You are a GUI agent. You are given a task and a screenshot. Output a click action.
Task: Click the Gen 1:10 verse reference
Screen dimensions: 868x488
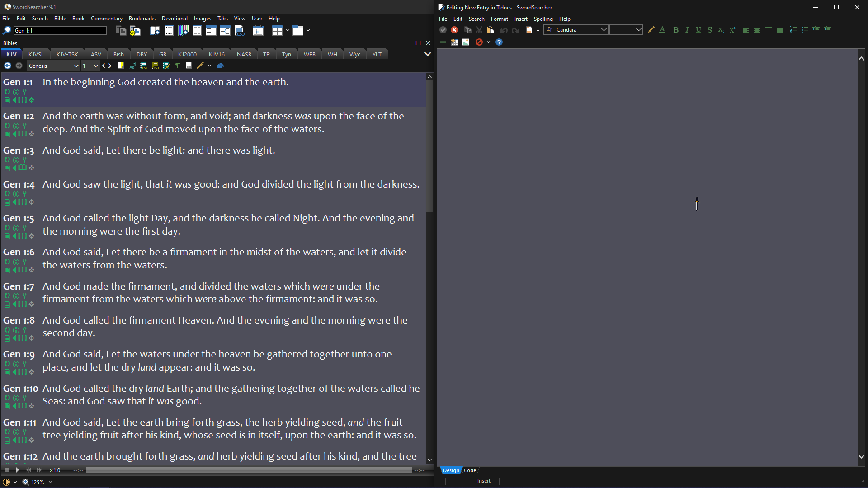(x=21, y=389)
